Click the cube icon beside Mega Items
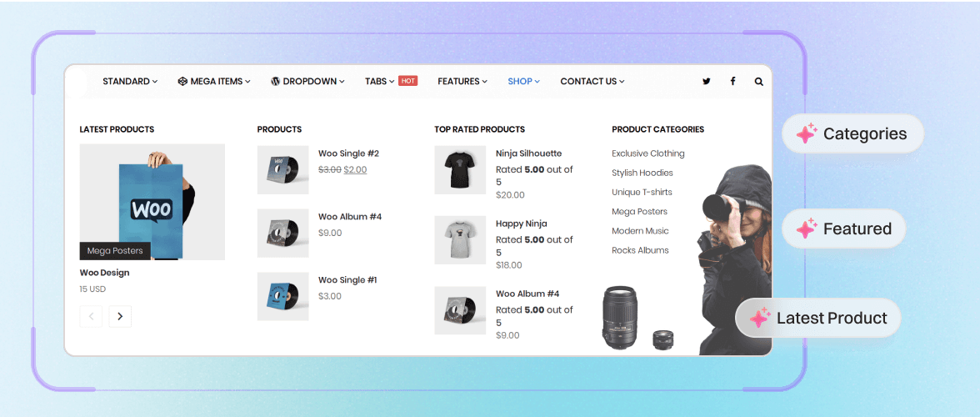 click(x=182, y=81)
